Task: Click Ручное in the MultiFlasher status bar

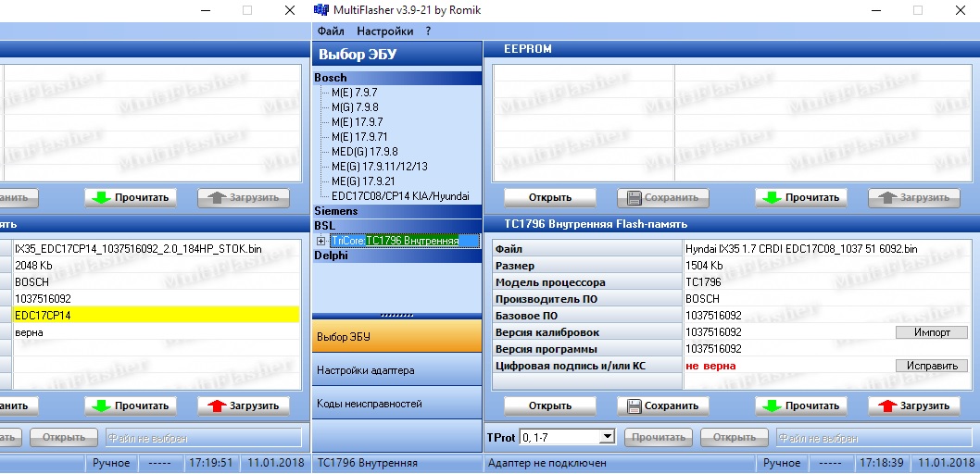Action: pos(782,464)
